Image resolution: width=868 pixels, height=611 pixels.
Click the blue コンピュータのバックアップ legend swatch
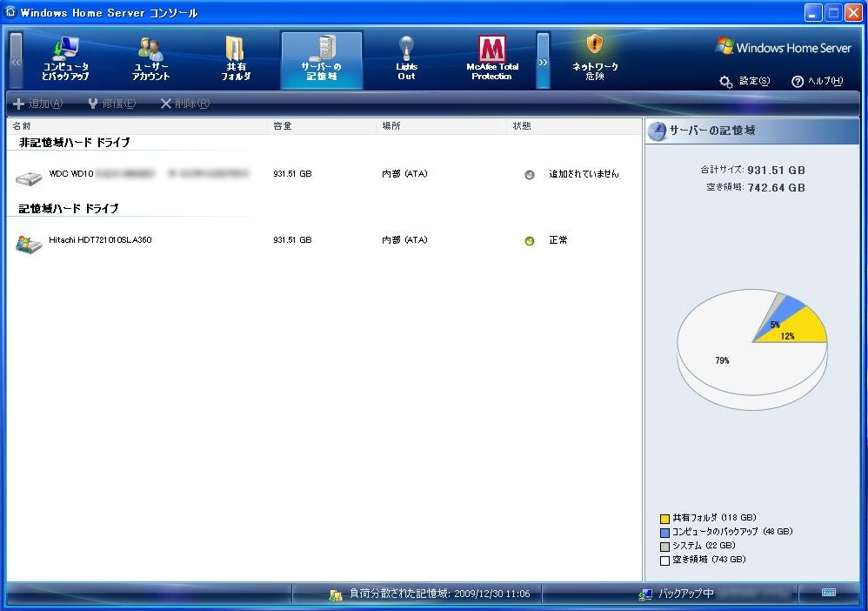[664, 533]
